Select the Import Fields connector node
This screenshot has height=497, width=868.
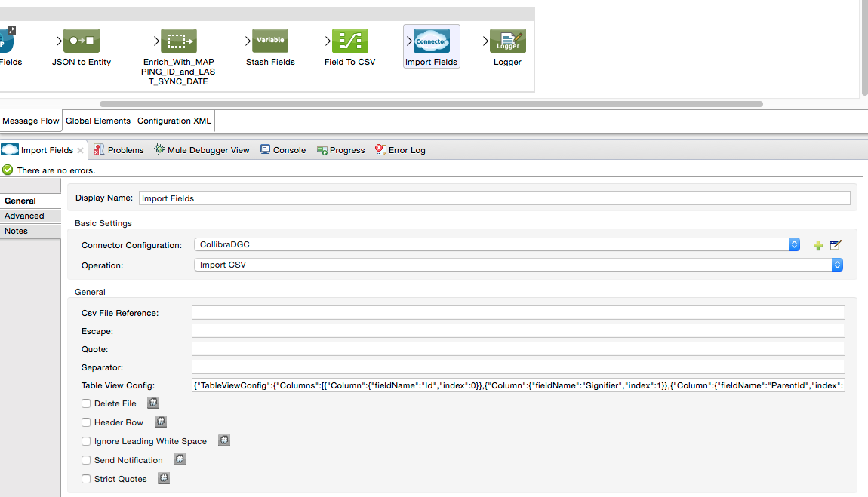point(432,41)
